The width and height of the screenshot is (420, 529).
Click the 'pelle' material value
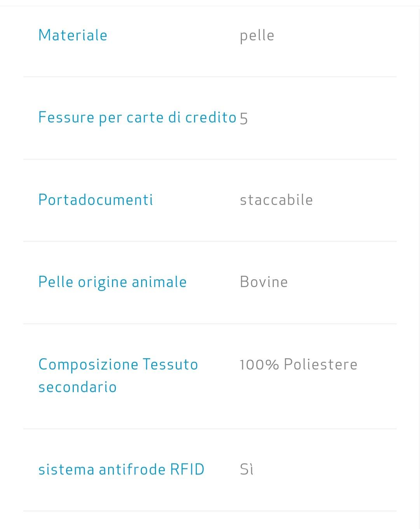(257, 35)
